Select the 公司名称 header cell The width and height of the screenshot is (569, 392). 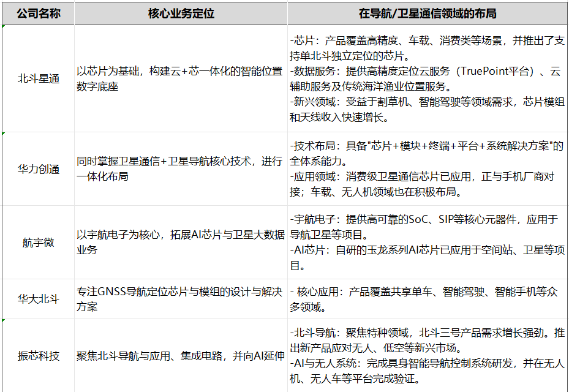[x=38, y=13]
